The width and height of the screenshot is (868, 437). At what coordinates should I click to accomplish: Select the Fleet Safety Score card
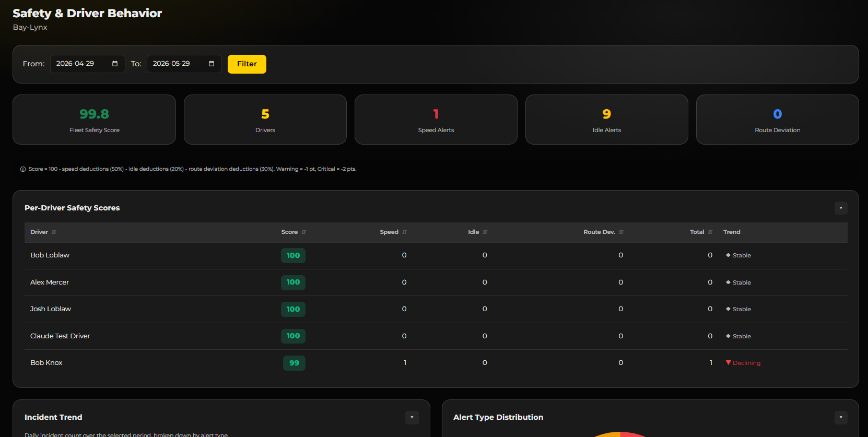tap(95, 120)
